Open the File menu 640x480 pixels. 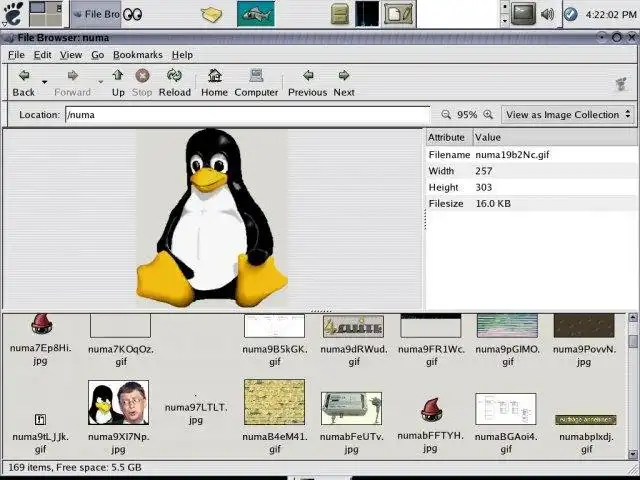coord(16,55)
